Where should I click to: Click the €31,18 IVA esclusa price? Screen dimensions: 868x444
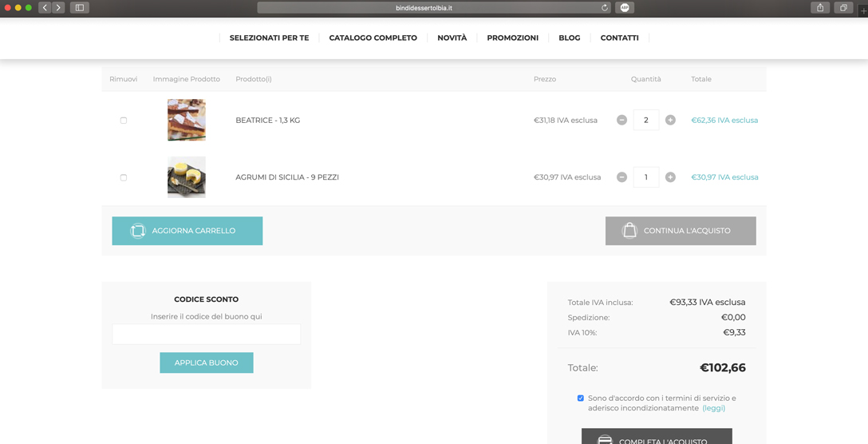pos(565,121)
